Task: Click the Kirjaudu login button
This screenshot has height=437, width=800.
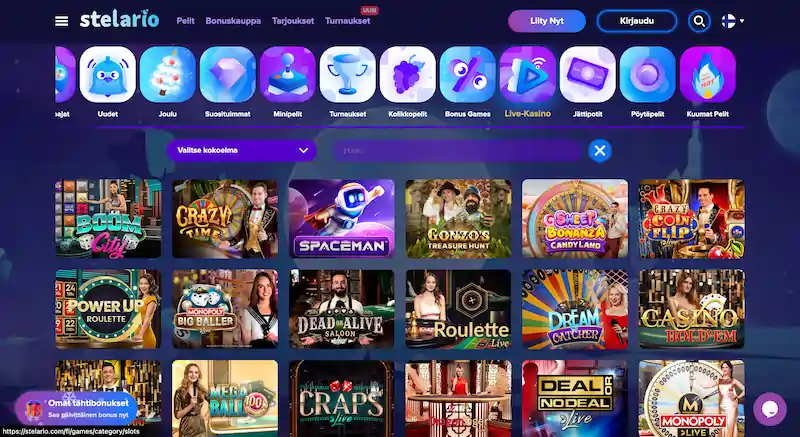Action: [x=637, y=21]
